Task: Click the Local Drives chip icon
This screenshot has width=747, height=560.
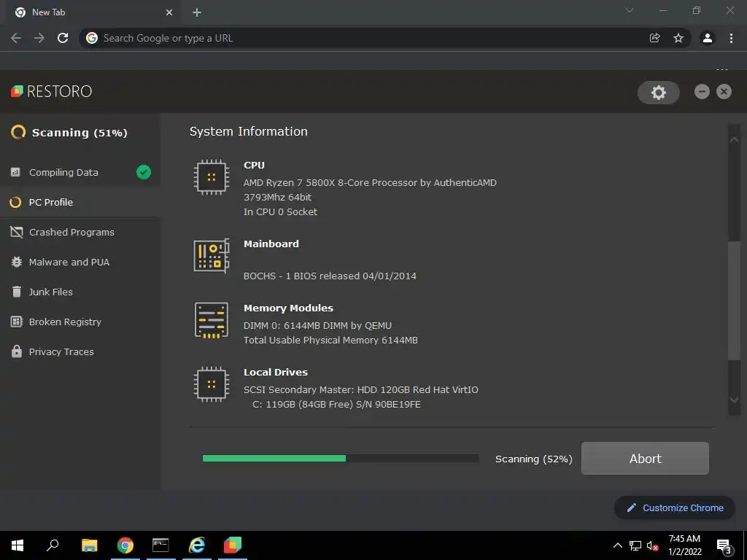Action: click(212, 384)
